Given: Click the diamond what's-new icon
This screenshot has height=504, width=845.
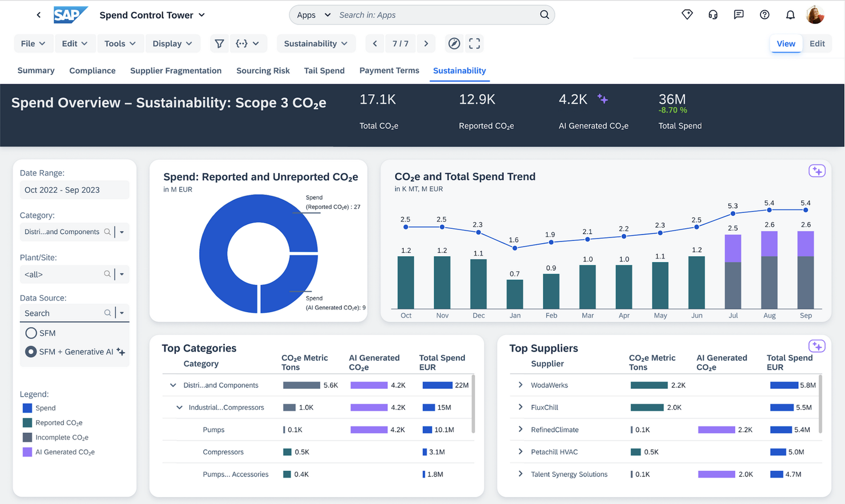Looking at the screenshot, I should pos(687,15).
